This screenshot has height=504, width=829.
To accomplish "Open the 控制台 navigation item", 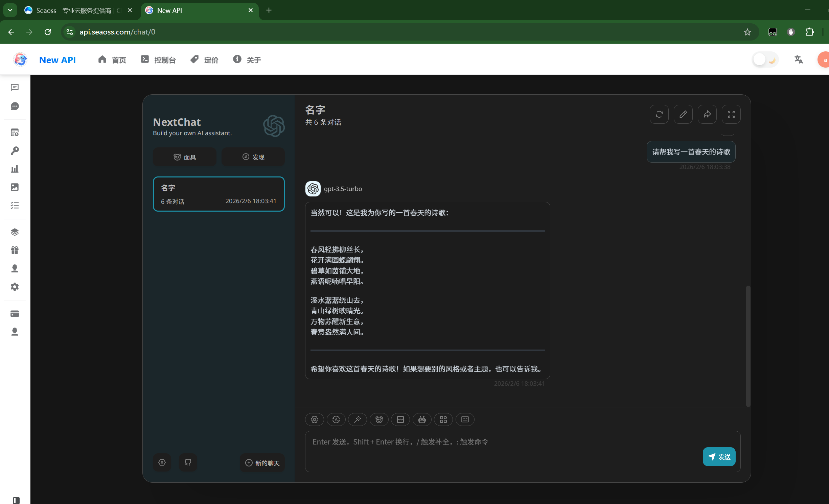I will (x=158, y=60).
